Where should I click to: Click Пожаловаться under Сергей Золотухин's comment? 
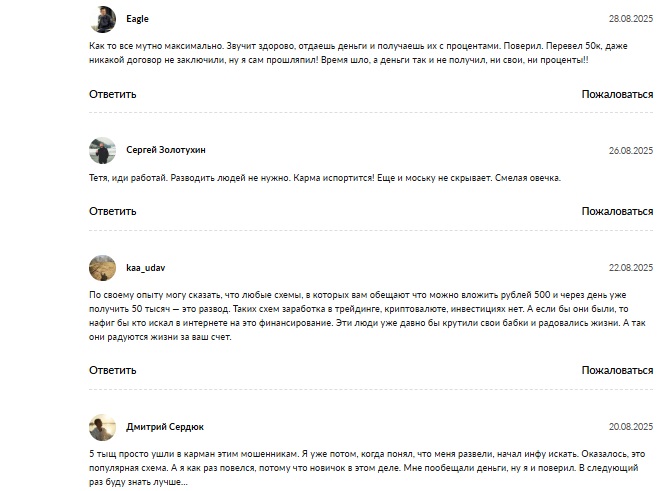coord(617,211)
